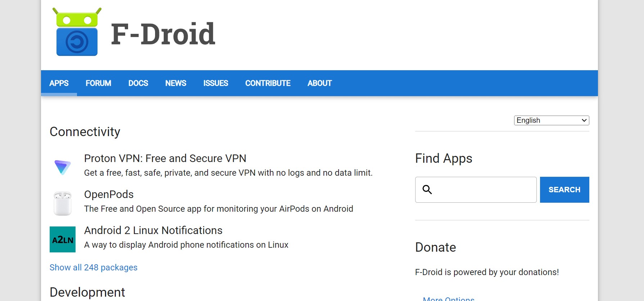Open Proton VPN: Free and Secure VPN title
This screenshot has height=301, width=644.
[165, 158]
